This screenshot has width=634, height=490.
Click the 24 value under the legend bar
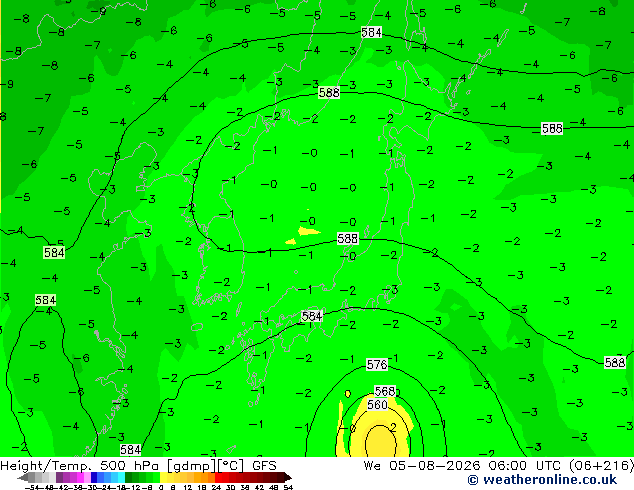tap(216, 487)
